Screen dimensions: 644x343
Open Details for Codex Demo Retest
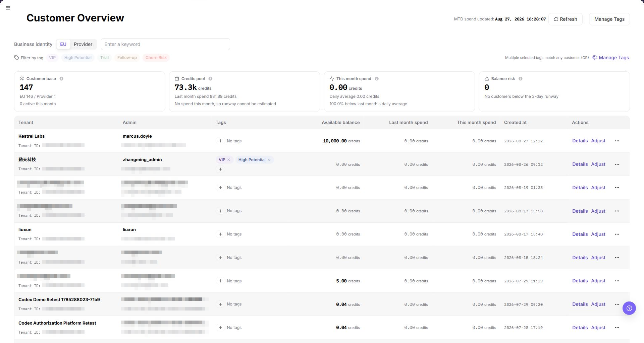580,304
